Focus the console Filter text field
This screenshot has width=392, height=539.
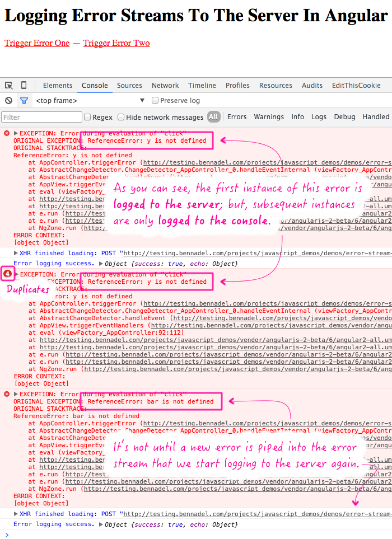pos(41,118)
